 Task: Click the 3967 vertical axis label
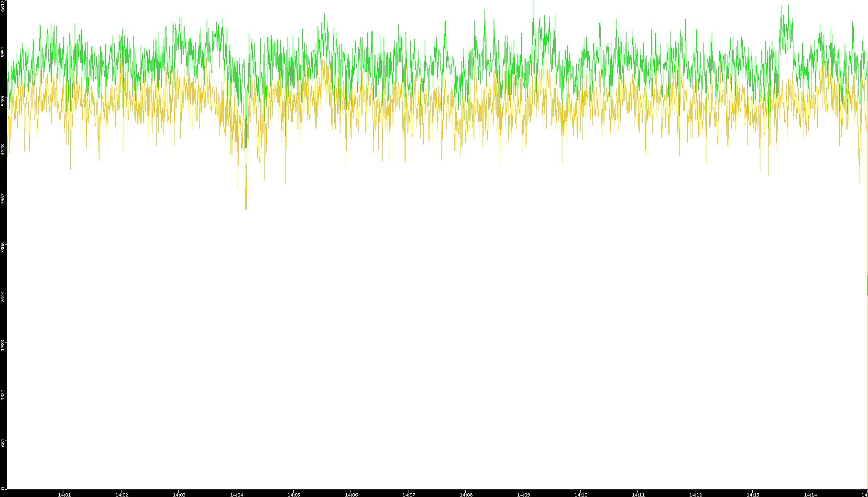[3, 199]
